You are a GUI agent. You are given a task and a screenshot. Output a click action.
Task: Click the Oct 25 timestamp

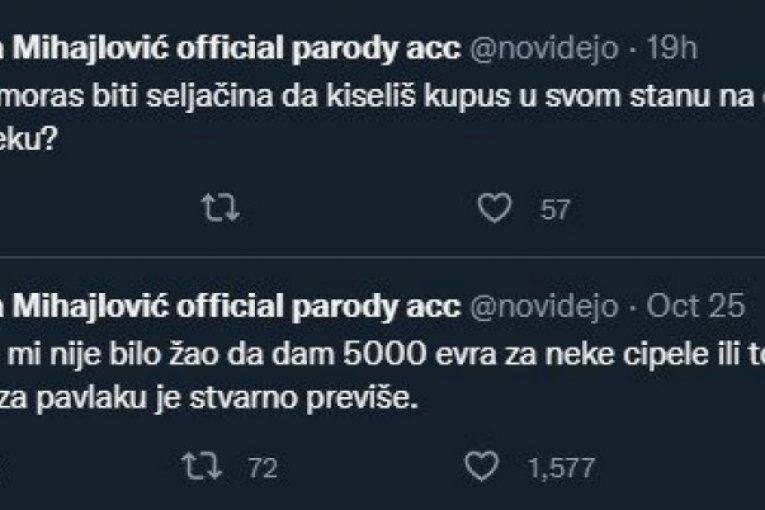tap(696, 306)
